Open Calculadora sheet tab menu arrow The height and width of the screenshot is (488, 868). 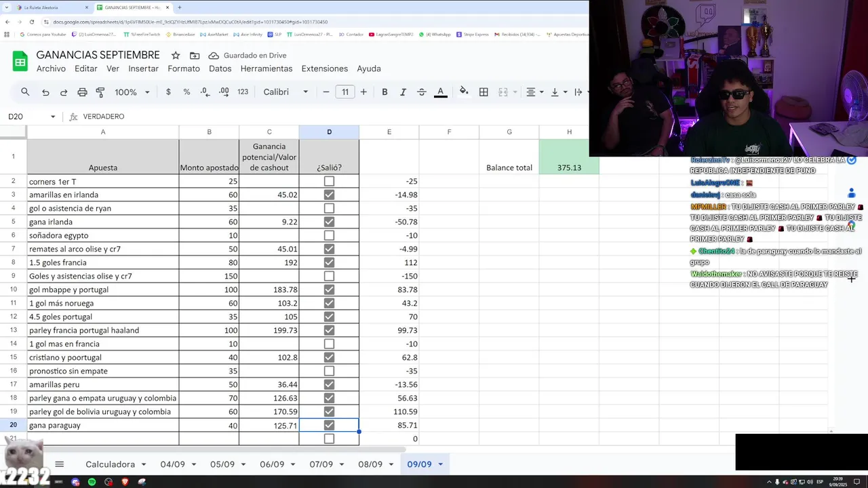click(x=144, y=464)
